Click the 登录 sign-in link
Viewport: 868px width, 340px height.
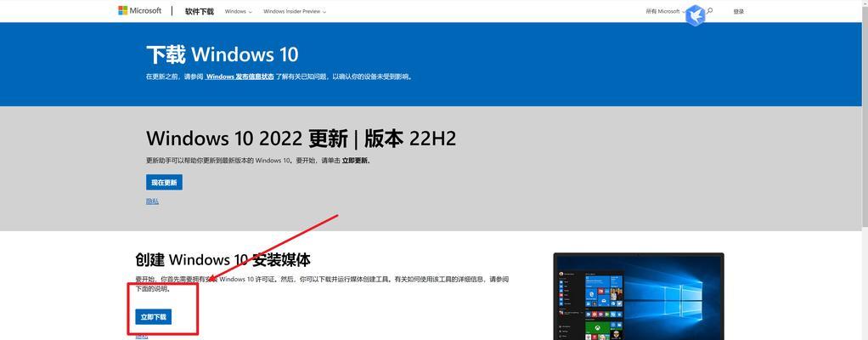coord(738,11)
